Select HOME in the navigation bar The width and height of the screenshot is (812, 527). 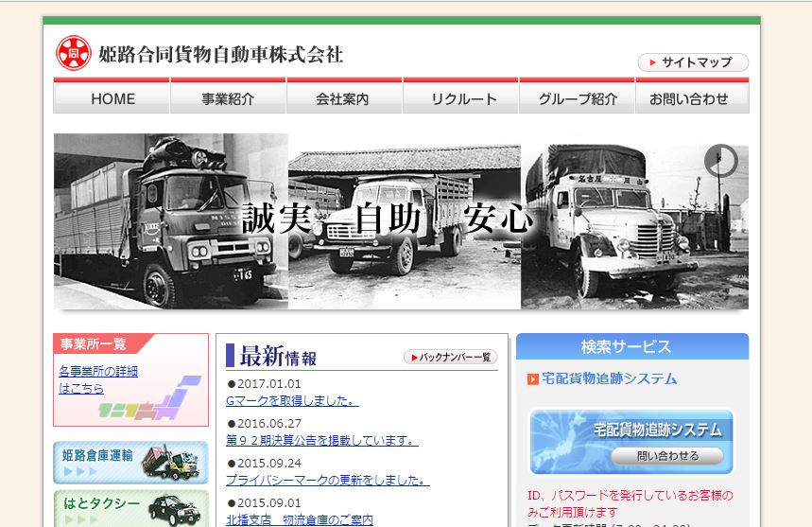[x=112, y=98]
